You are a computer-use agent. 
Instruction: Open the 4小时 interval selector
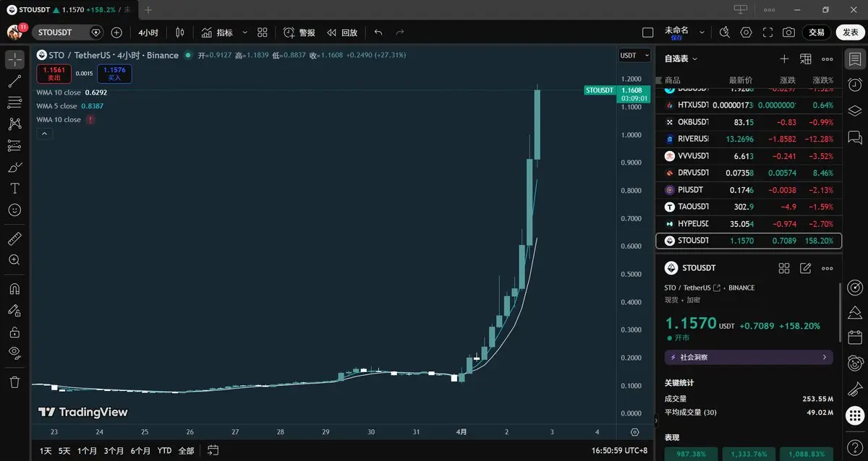[x=148, y=33]
